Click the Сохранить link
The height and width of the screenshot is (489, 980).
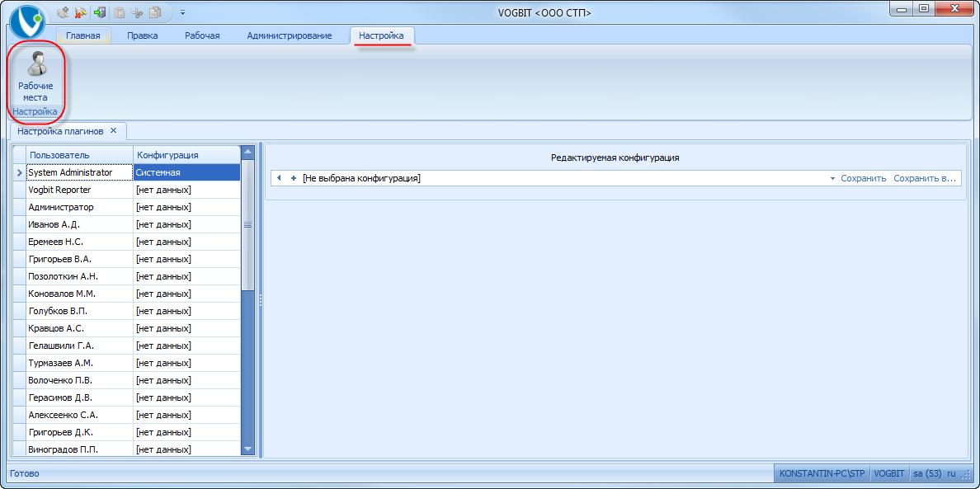[x=863, y=178]
